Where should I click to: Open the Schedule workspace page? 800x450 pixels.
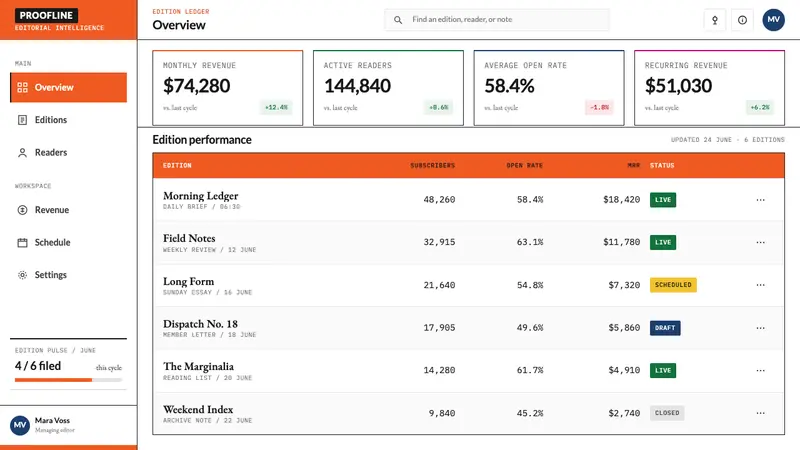point(68,242)
